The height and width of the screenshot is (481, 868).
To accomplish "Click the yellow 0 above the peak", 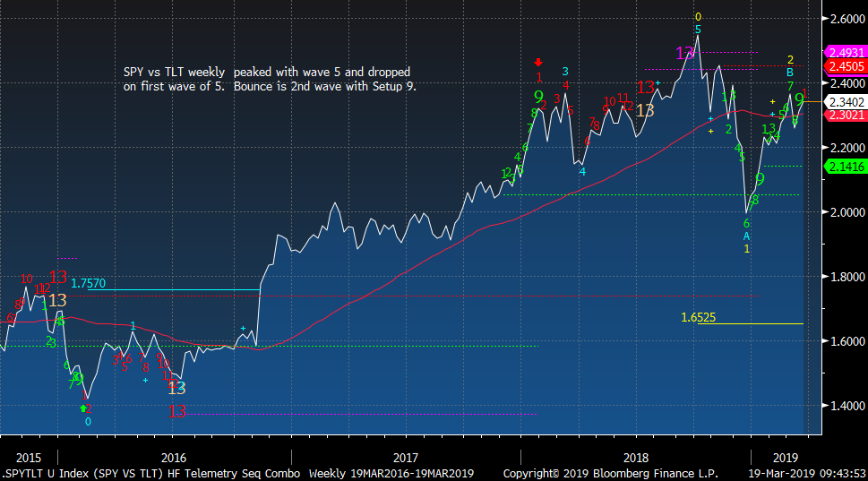I will pos(698,17).
